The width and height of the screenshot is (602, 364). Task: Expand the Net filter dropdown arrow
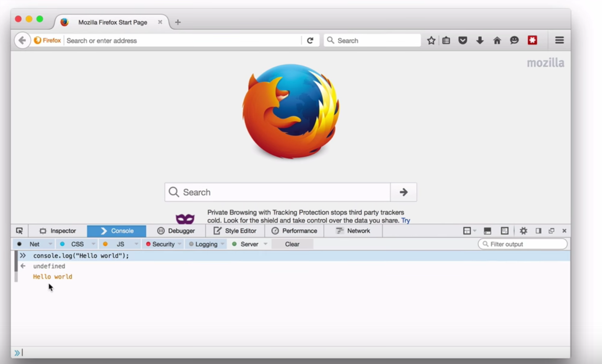pos(50,244)
